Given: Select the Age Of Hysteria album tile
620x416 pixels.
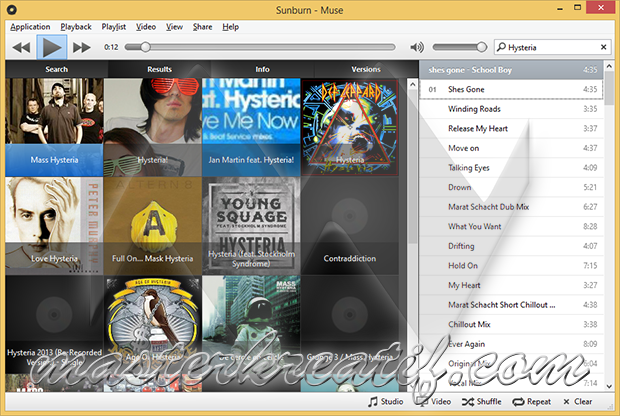Looking at the screenshot, I should (153, 324).
